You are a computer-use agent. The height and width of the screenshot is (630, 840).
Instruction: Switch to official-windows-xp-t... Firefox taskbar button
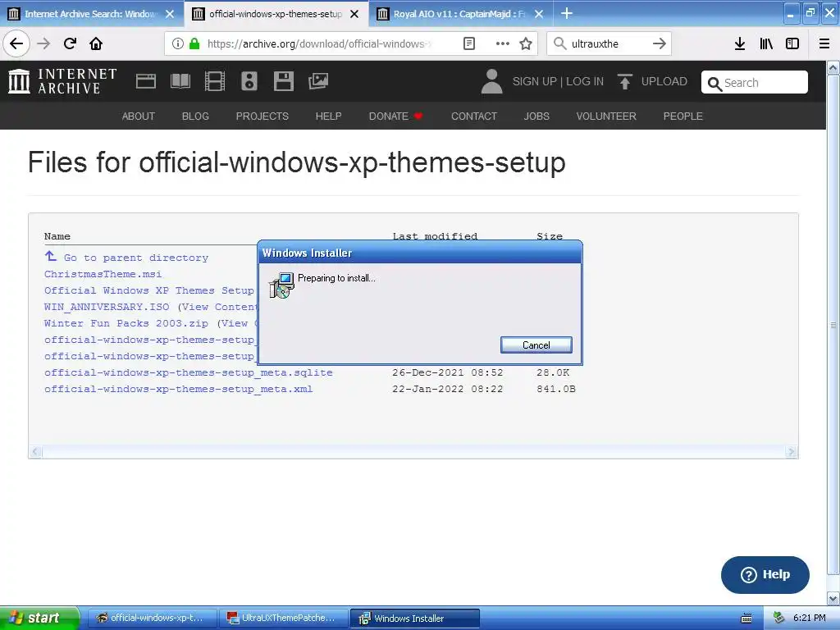point(152,619)
